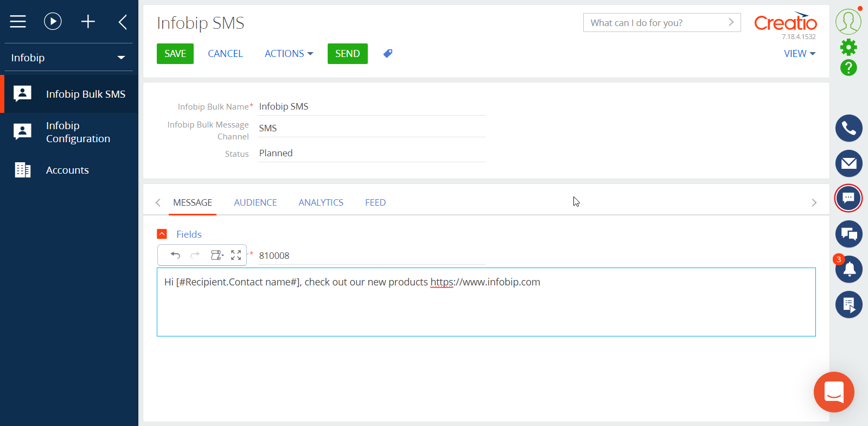Open the email panel icon

[x=849, y=163]
